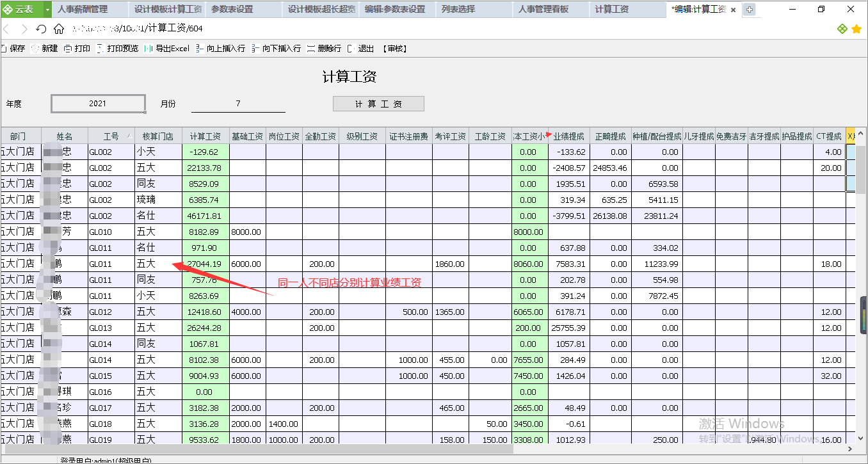
Task: Click the 种植/配台提成 column header
Action: click(657, 136)
